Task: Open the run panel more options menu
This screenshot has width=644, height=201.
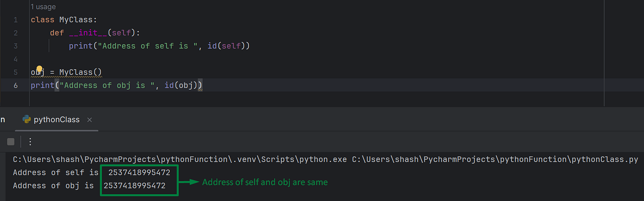Action: coord(30,142)
